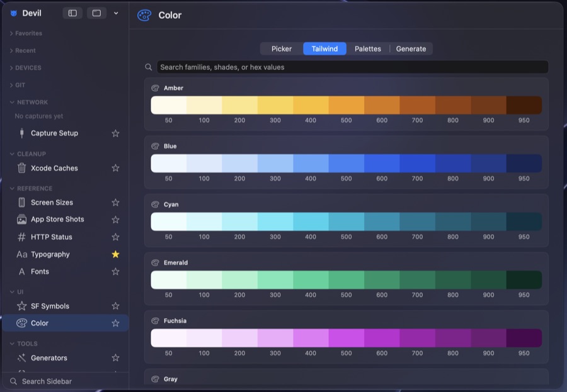This screenshot has width=567, height=392.
Task: Open HTTP Status reference item
Action: (66, 237)
